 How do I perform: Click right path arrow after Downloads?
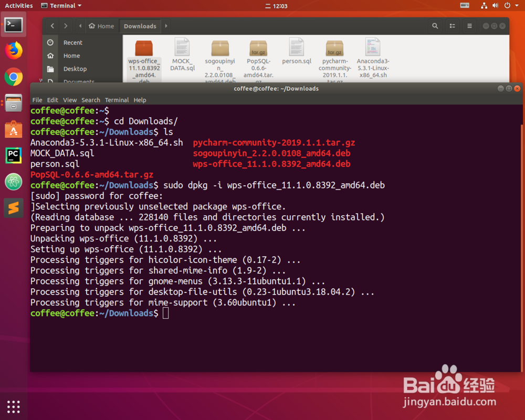click(166, 26)
